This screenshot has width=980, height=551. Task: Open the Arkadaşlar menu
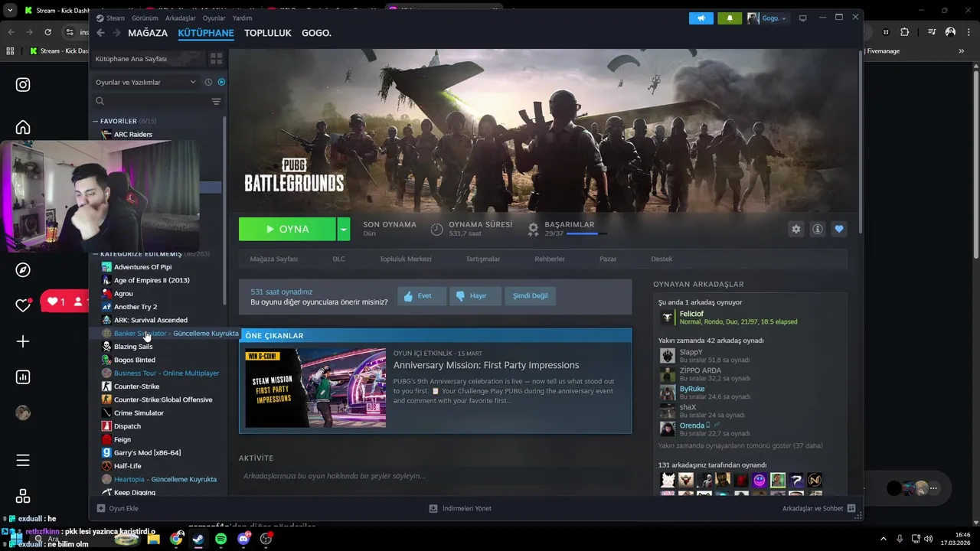pos(181,18)
